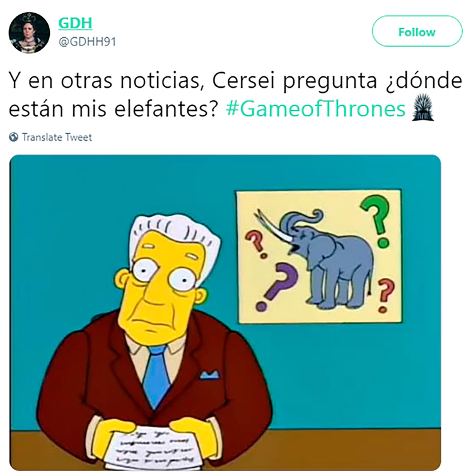Open the GDH display name link
The width and height of the screenshot is (473, 476).
(x=75, y=23)
